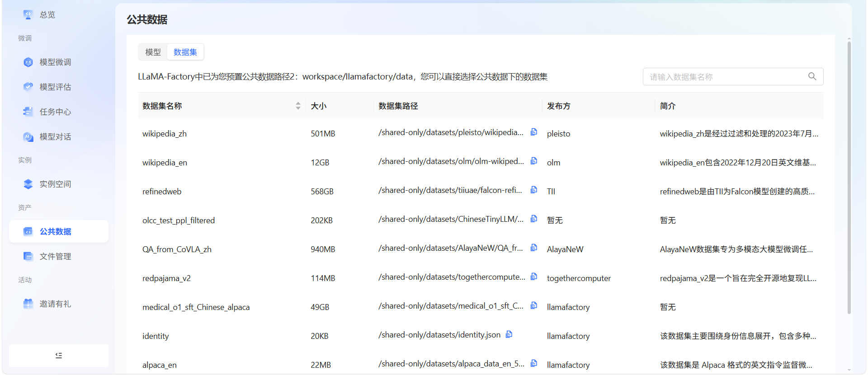The image size is (868, 375).
Task: Focus the 请输入数据集名称 search field
Action: (x=733, y=77)
